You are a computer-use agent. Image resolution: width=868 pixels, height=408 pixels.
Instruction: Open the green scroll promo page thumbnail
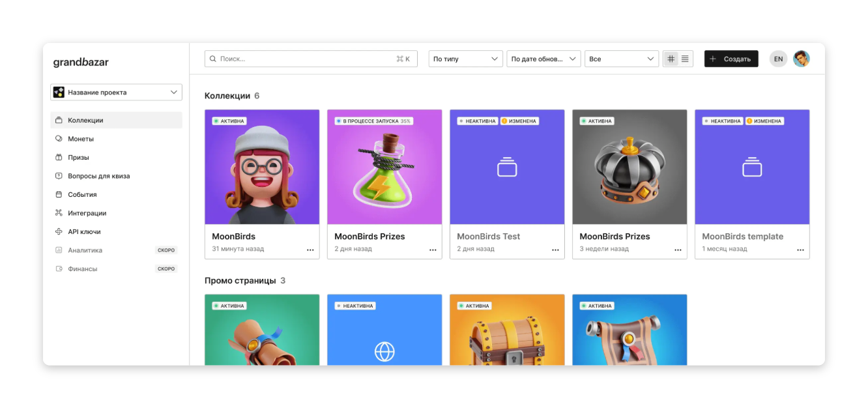point(262,330)
